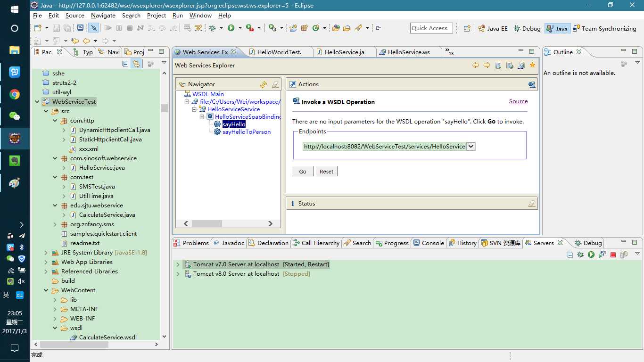
Task: Select sayHelloToPerson operation in Navigator
Action: pyautogui.click(x=246, y=132)
